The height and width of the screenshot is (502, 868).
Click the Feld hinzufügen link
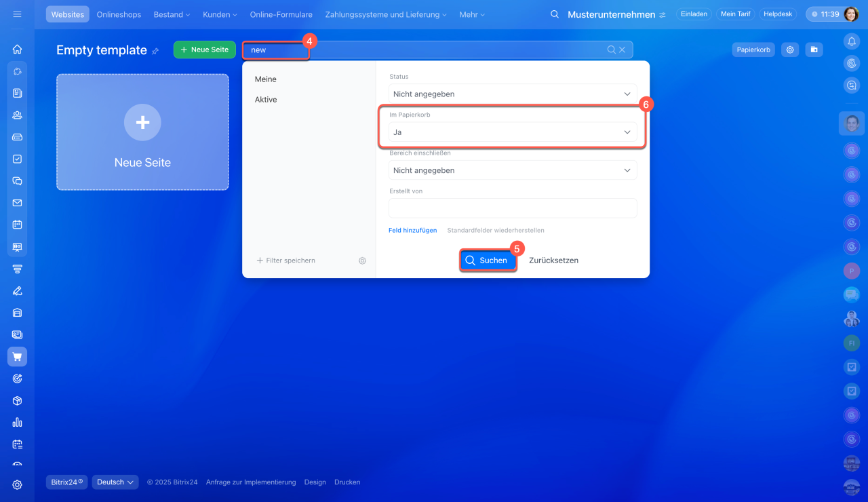(413, 231)
